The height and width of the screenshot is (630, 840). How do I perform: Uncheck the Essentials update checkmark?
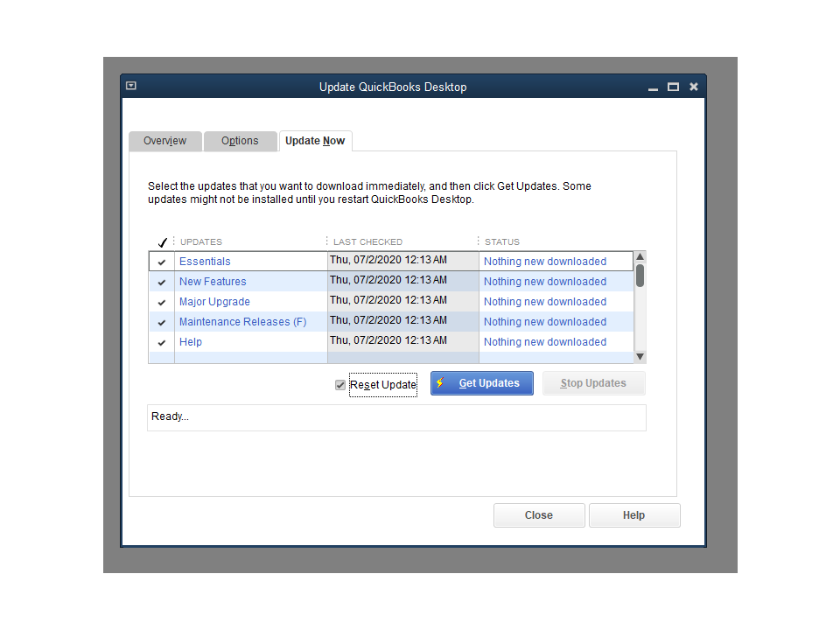162,262
